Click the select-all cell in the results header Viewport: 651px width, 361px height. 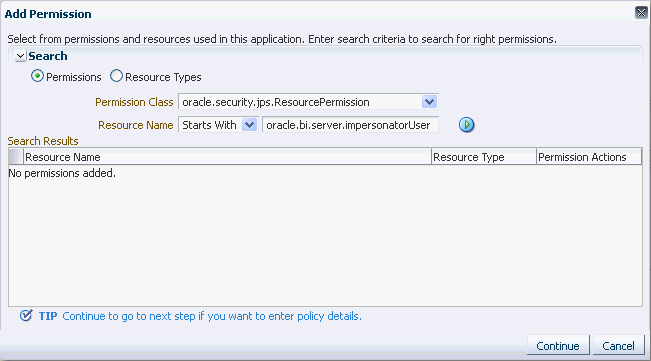[16, 157]
